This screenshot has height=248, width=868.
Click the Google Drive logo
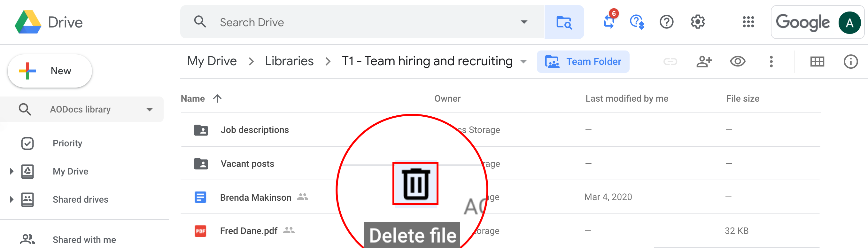pos(28,22)
